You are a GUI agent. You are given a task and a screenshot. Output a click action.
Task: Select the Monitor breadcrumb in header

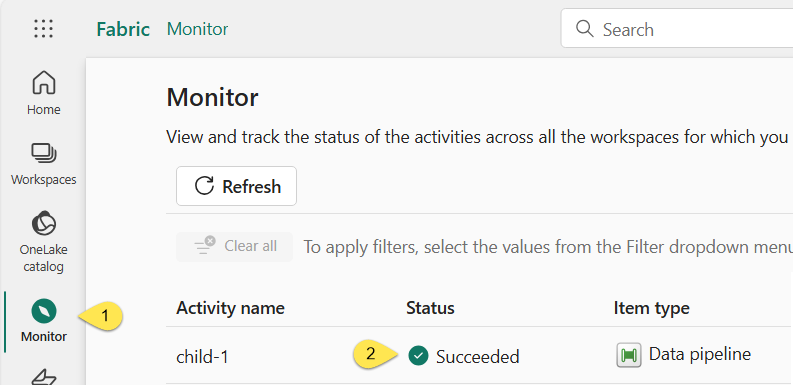pyautogui.click(x=197, y=29)
